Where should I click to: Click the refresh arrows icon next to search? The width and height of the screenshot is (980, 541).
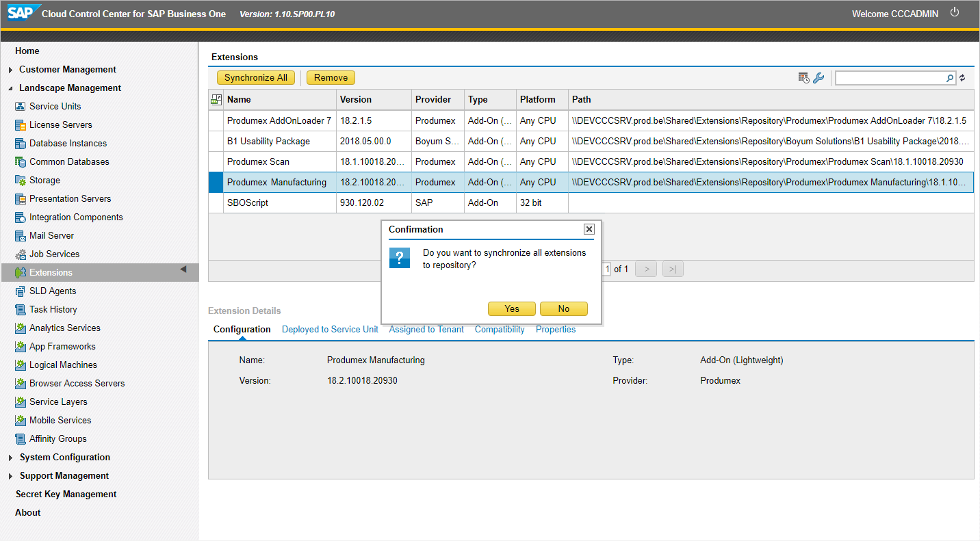tap(962, 78)
